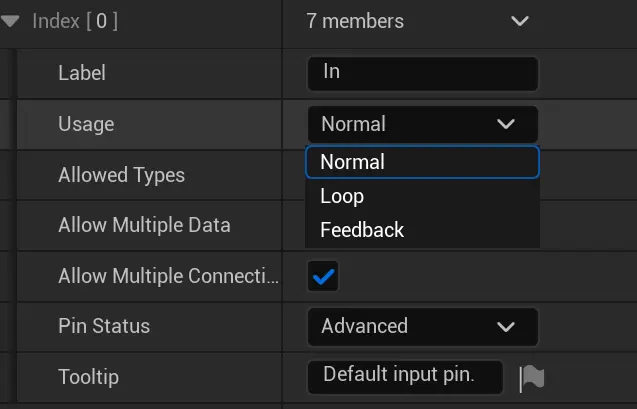Click the Allow Multiple Connections row label
The height and width of the screenshot is (409, 637).
[x=168, y=276]
